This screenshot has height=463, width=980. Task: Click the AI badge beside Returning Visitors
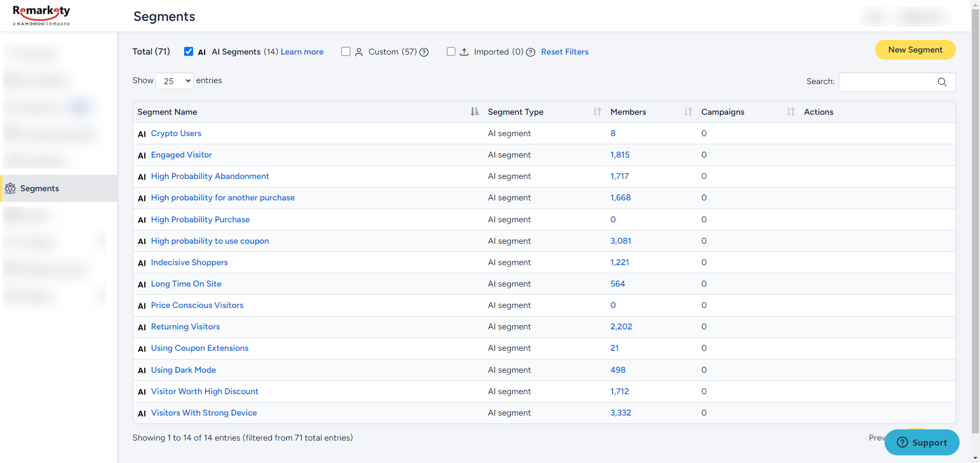point(142,327)
